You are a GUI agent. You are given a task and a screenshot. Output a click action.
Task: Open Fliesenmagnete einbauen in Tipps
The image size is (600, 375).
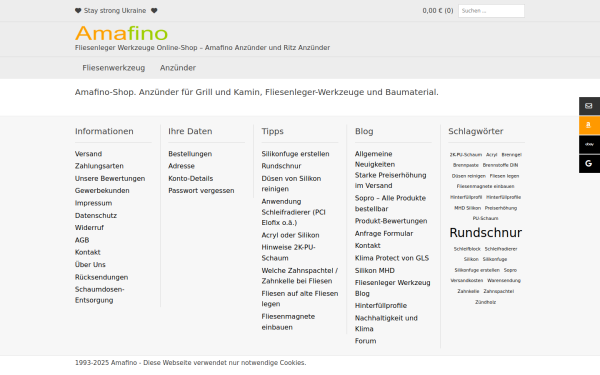point(288,322)
